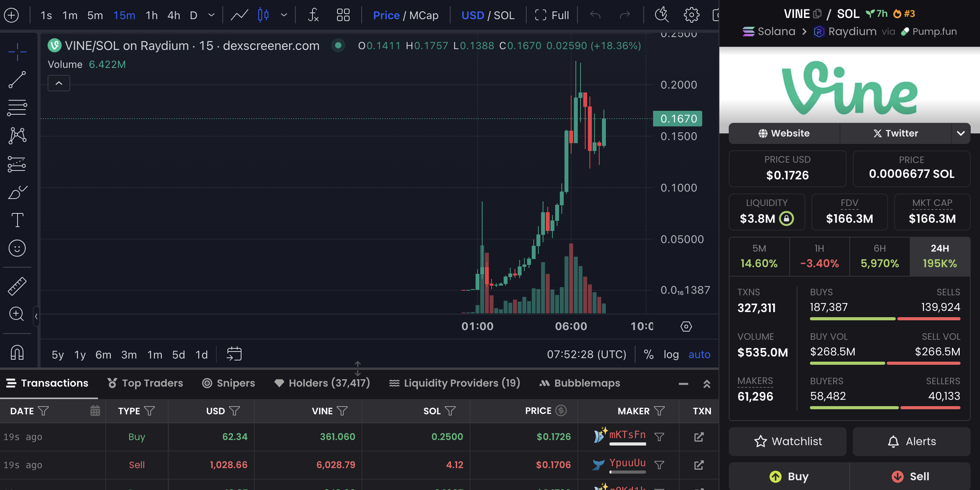This screenshot has height=490, width=980.
Task: Open the emoji icons tool
Action: click(17, 248)
